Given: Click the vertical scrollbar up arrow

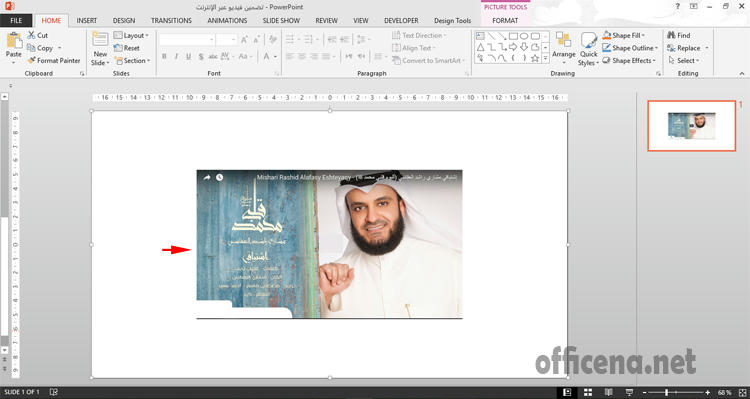Looking at the screenshot, I should 4,96.
